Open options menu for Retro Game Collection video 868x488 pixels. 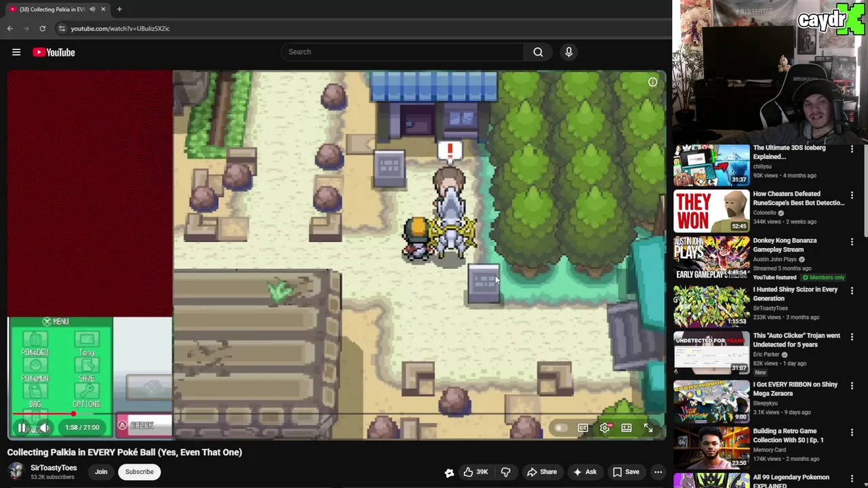pyautogui.click(x=852, y=432)
